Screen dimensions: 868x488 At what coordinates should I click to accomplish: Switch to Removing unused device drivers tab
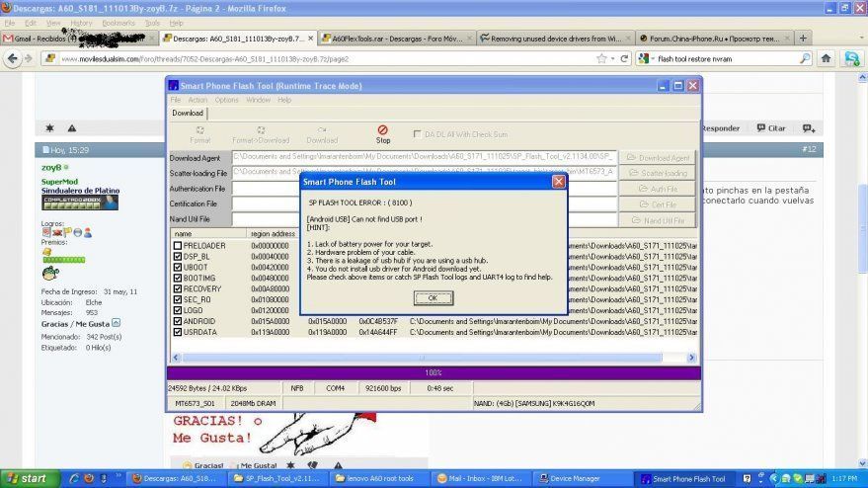[x=555, y=39]
